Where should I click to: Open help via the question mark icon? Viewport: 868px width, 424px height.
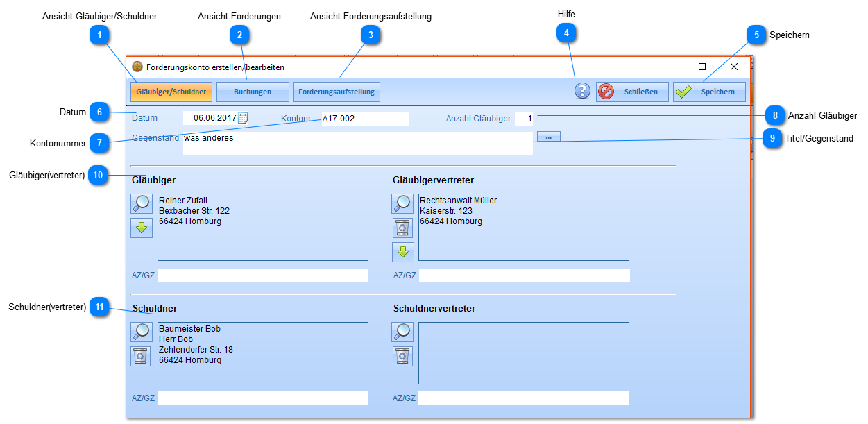pos(582,91)
